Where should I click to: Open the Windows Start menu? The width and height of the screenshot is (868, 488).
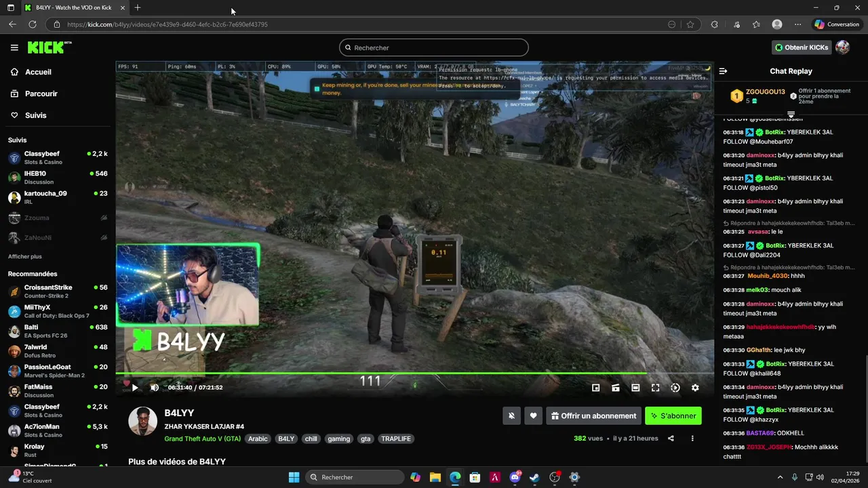(x=294, y=477)
